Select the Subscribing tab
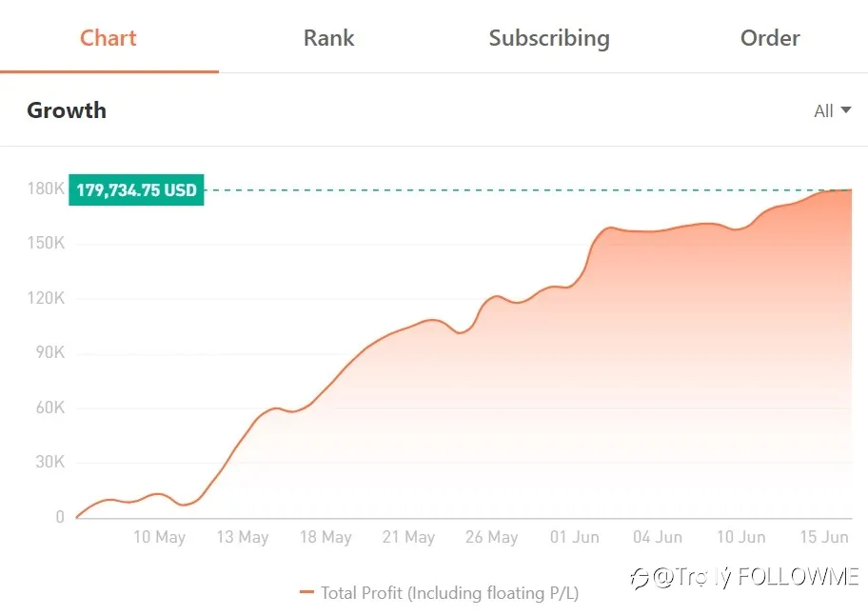The width and height of the screenshot is (868, 616). tap(549, 39)
